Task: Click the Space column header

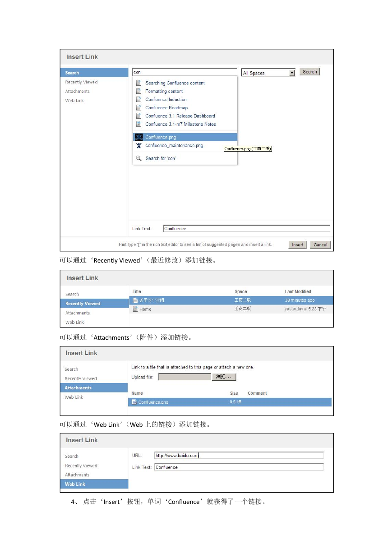Action: tap(241, 291)
